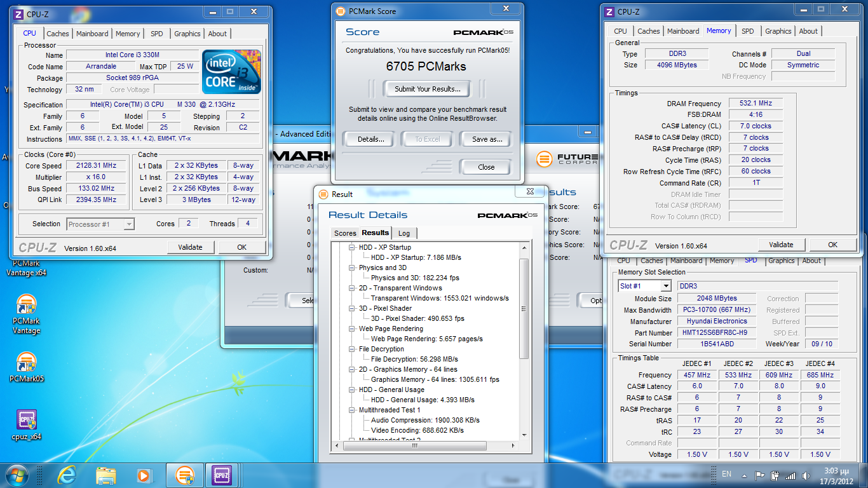The width and height of the screenshot is (868, 488).
Task: Select Part Number HMT125S6BFR8C-H9
Action: pyautogui.click(x=717, y=332)
